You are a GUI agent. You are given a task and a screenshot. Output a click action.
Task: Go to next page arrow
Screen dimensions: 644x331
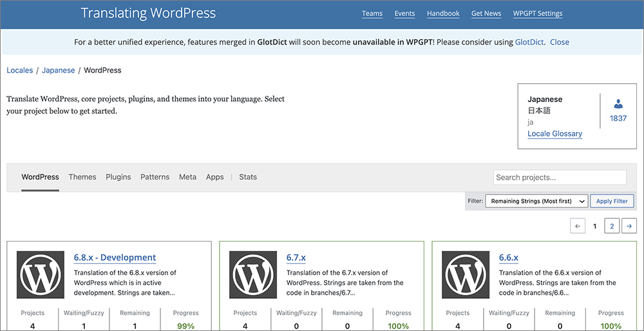[x=629, y=226]
